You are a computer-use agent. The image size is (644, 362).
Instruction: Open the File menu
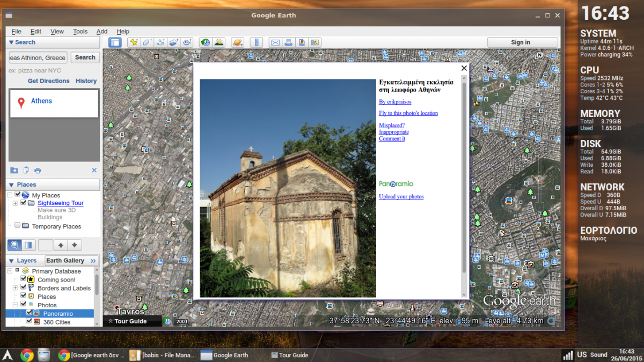pyautogui.click(x=17, y=32)
